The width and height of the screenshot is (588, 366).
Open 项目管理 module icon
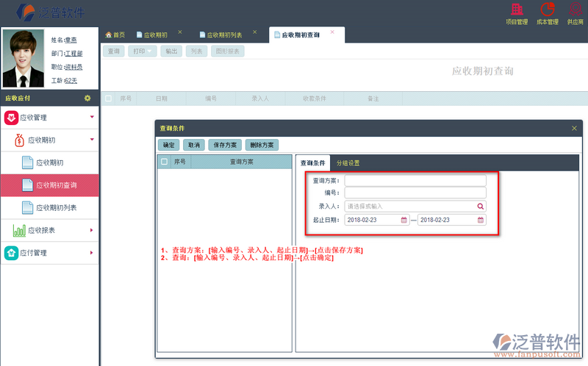pyautogui.click(x=517, y=10)
